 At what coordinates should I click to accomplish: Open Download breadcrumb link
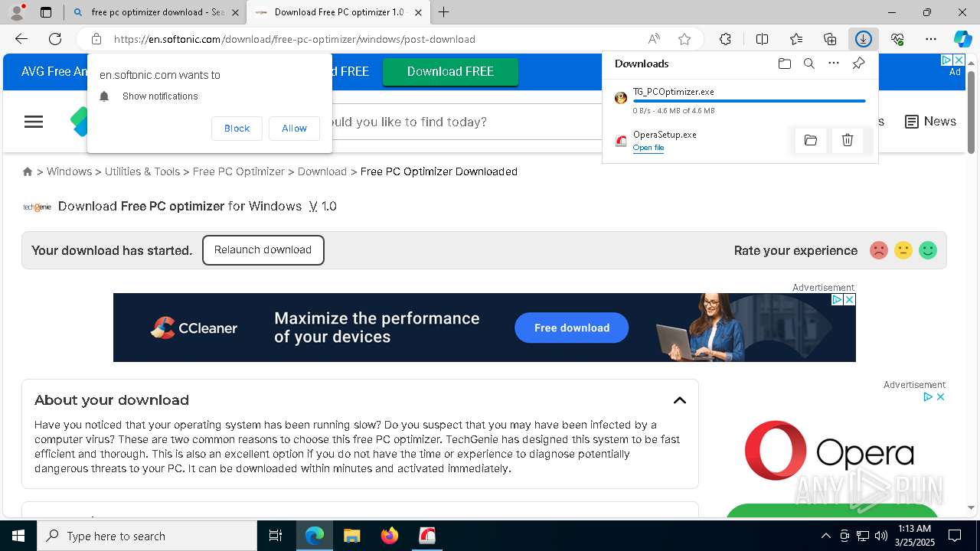click(x=322, y=171)
